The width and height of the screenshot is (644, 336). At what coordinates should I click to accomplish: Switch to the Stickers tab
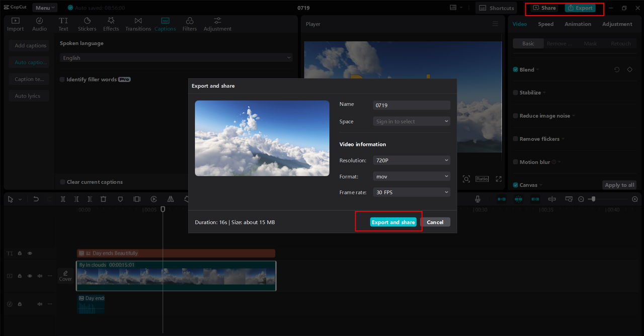coord(87,24)
